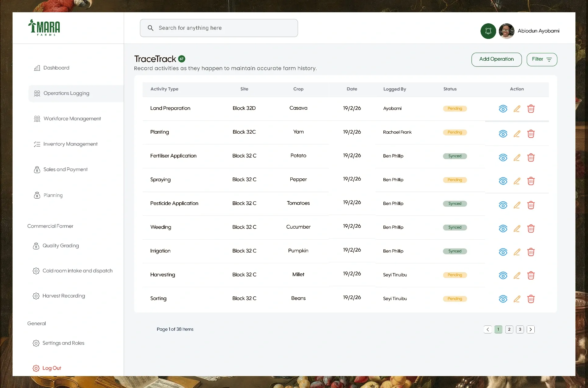Edit the Land Preparation row pencil icon
The width and height of the screenshot is (588, 388).
tap(517, 109)
